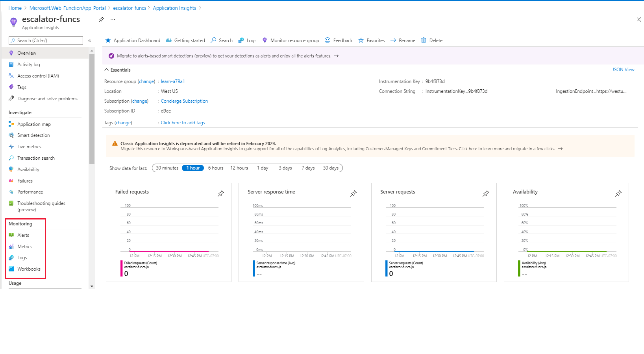The width and height of the screenshot is (644, 354).
Task: Pin the Availability chart to dashboard
Action: [618, 194]
